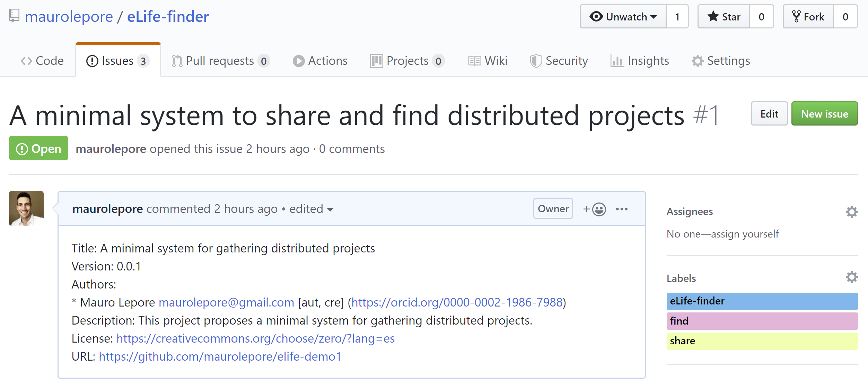Click the Assignees heading
This screenshot has height=379, width=868.
coord(690,212)
